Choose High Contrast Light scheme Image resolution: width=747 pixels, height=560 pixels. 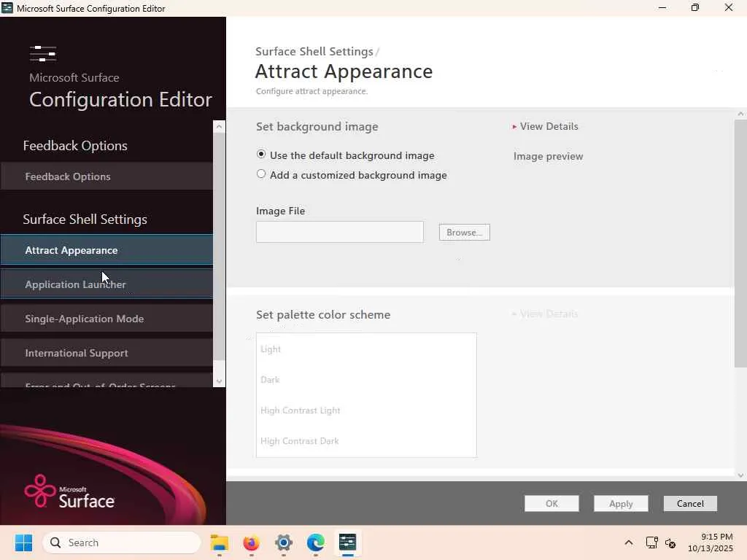366,410
